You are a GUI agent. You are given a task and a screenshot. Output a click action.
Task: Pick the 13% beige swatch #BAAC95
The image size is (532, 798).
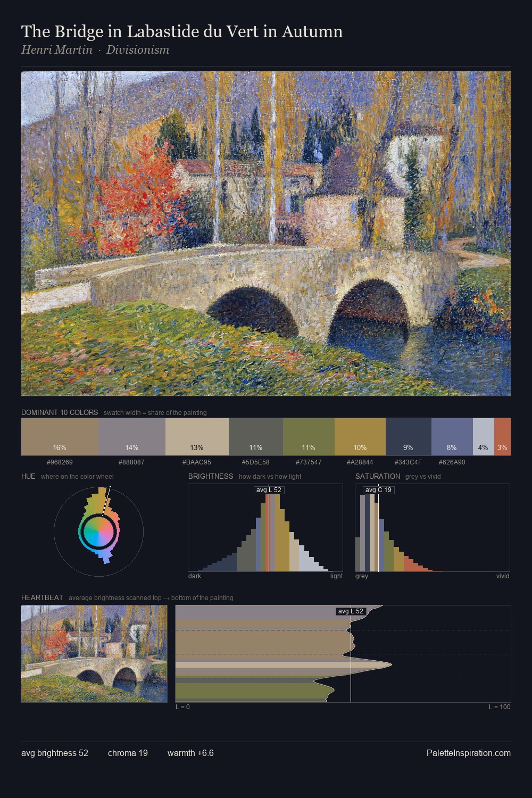pos(197,437)
